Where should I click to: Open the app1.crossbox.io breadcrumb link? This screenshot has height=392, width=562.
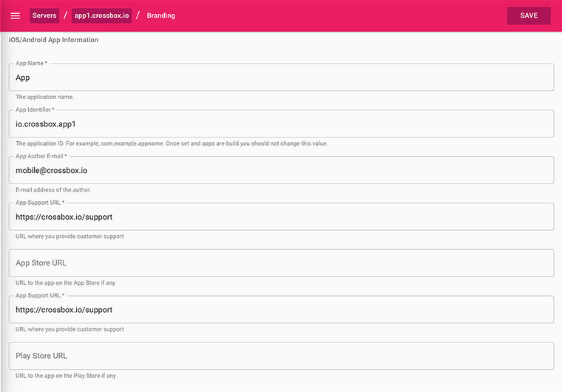coord(103,16)
